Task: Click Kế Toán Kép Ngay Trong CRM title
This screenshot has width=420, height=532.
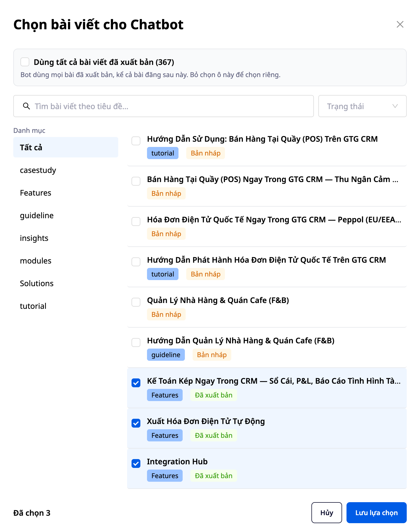Action: pyautogui.click(x=274, y=381)
